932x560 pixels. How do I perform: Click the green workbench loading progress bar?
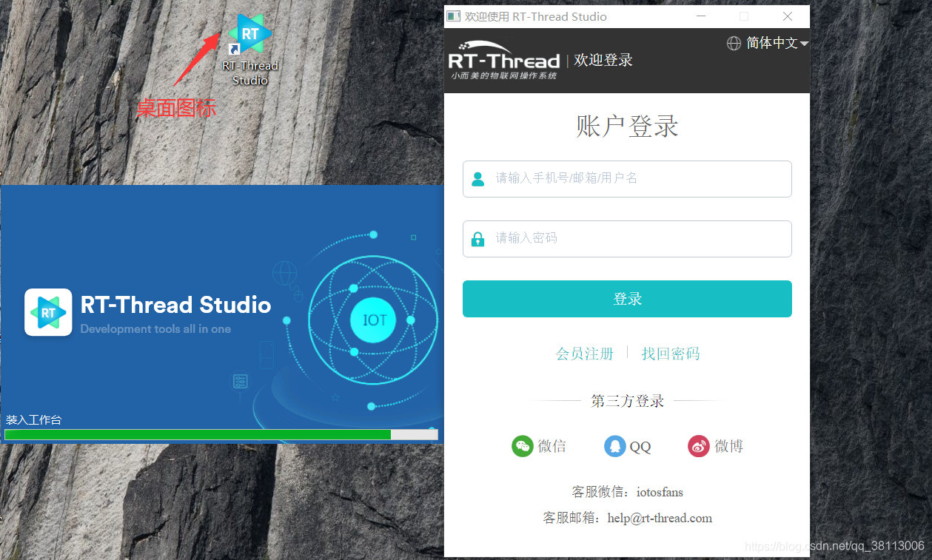[221, 434]
